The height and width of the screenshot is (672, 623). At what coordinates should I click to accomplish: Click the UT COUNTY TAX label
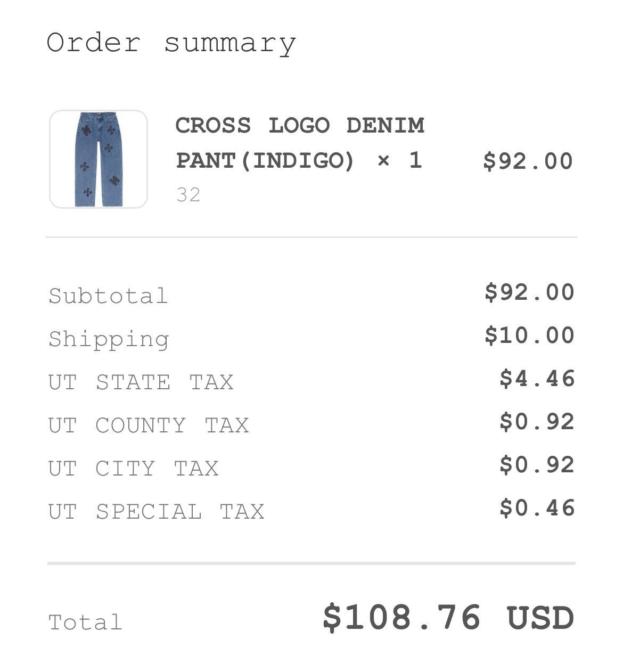point(149,425)
